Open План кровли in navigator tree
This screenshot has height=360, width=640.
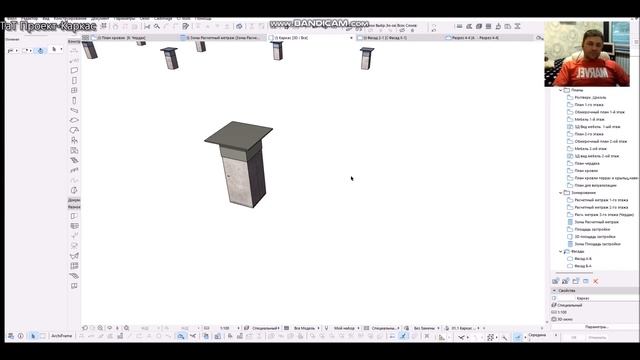pos(586,171)
